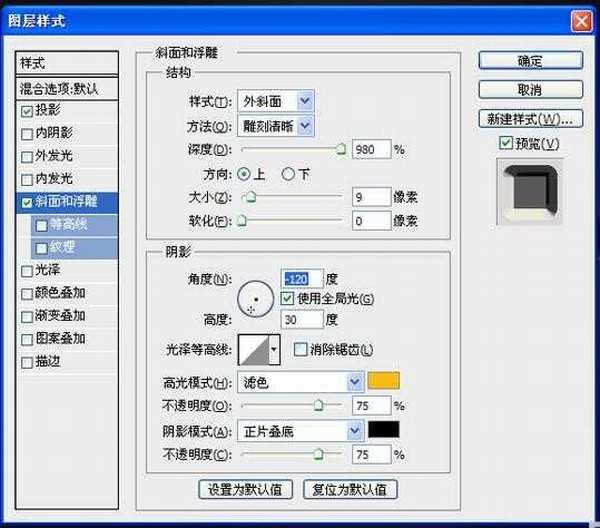Click the 新建样式 new style button

coord(530,119)
